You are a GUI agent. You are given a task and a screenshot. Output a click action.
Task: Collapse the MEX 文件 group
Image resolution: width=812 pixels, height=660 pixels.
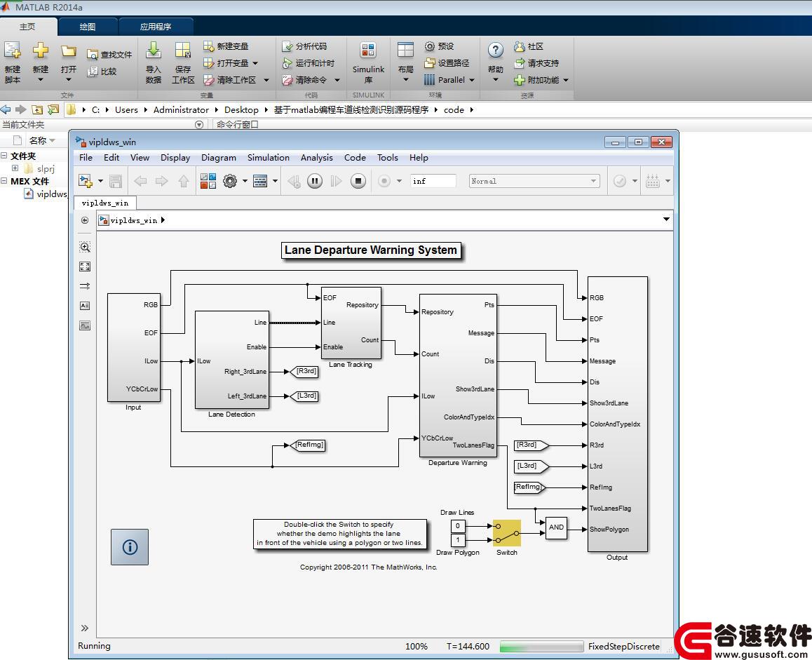(x=4, y=181)
